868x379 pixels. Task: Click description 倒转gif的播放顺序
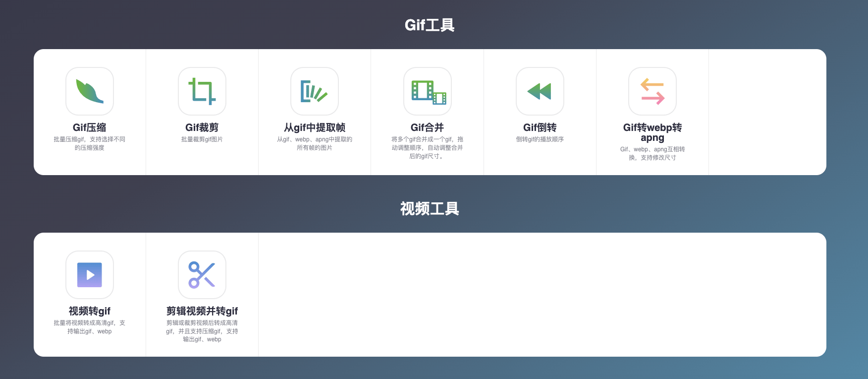[x=540, y=139]
